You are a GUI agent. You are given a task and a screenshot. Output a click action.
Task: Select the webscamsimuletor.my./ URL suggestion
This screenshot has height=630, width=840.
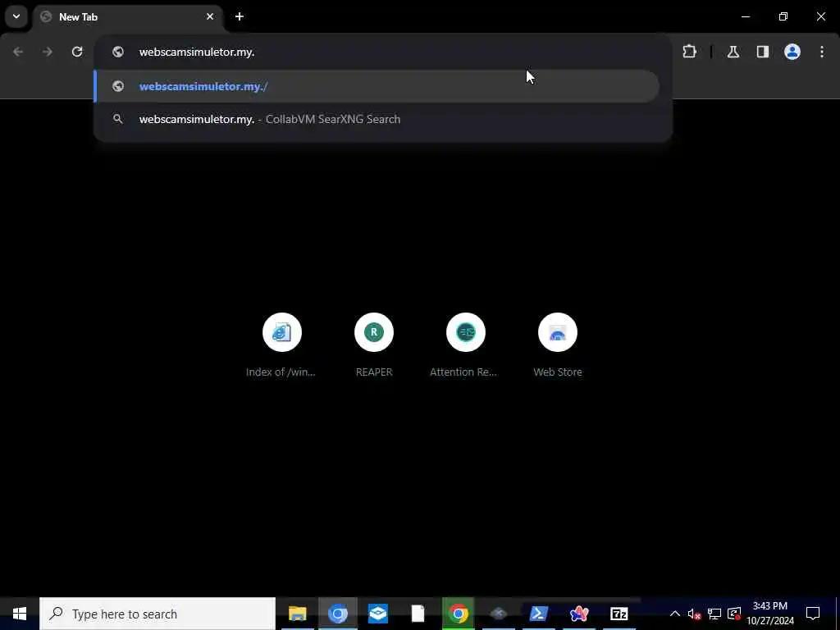click(x=377, y=86)
